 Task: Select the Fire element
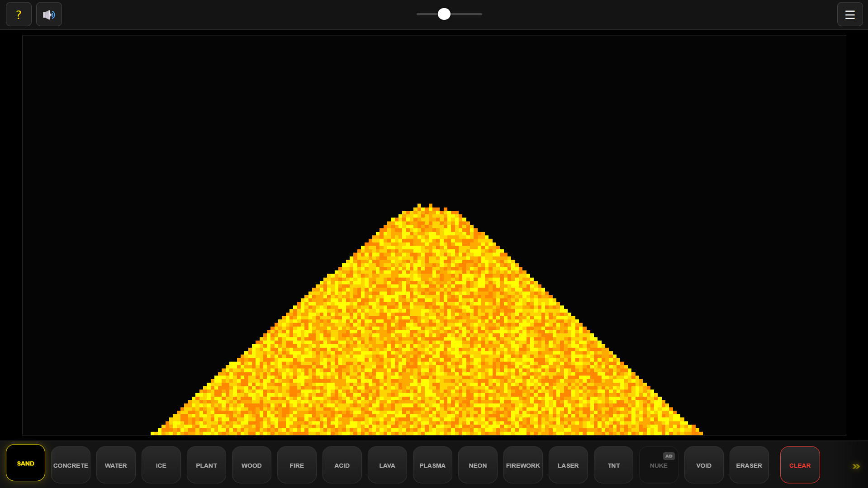point(296,465)
